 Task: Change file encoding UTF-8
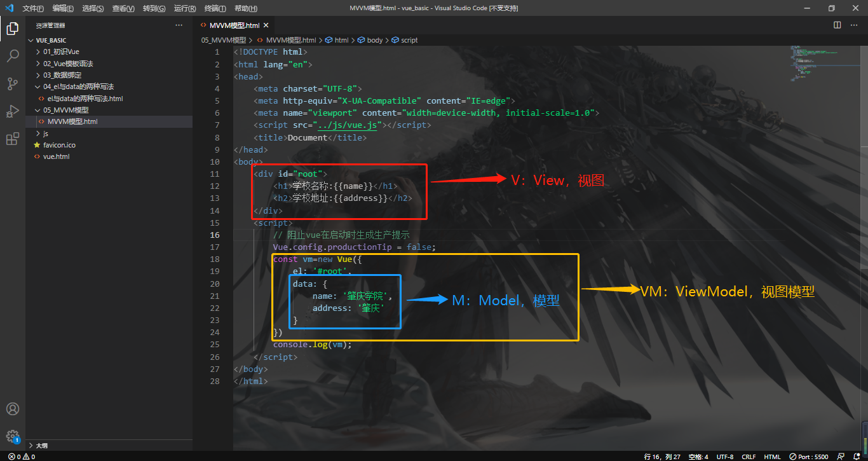tap(725, 457)
